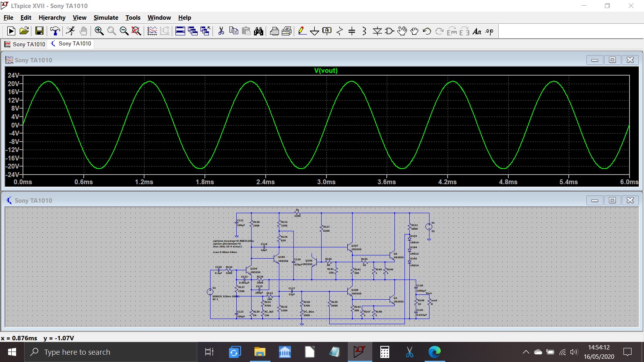Switch to the Sony TA1010 waveform tab
The height and width of the screenshot is (362, 644).
[25, 44]
